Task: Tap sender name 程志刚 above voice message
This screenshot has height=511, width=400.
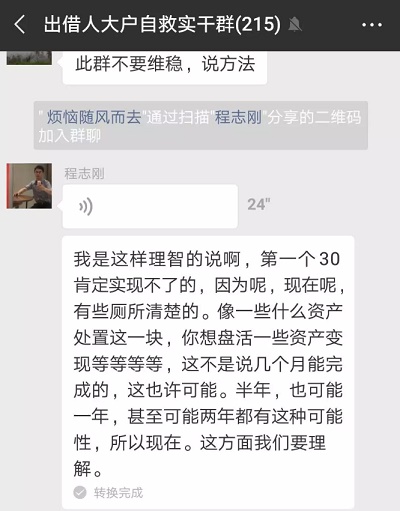Action: [84, 173]
